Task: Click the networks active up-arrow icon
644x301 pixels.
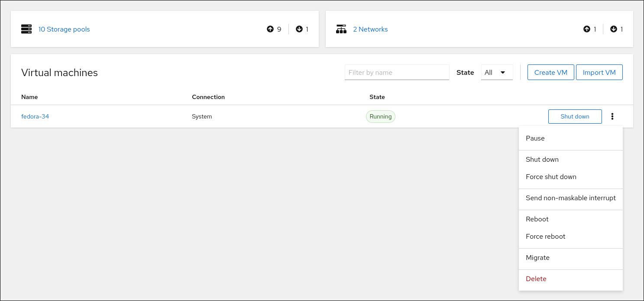Action: [587, 29]
